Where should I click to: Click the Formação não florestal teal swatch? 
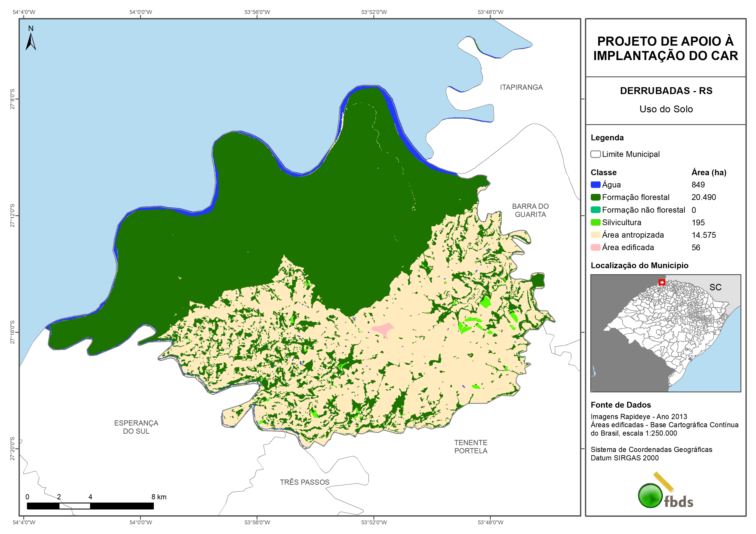pos(595,210)
